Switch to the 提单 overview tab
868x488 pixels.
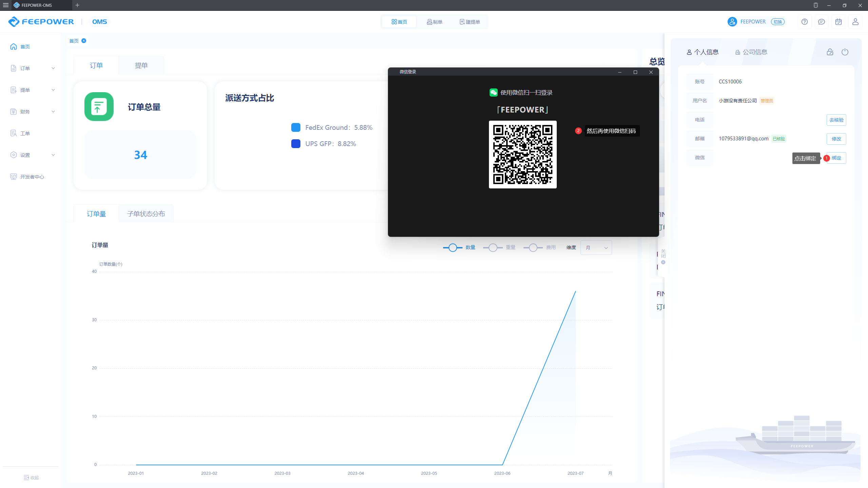[x=141, y=65]
